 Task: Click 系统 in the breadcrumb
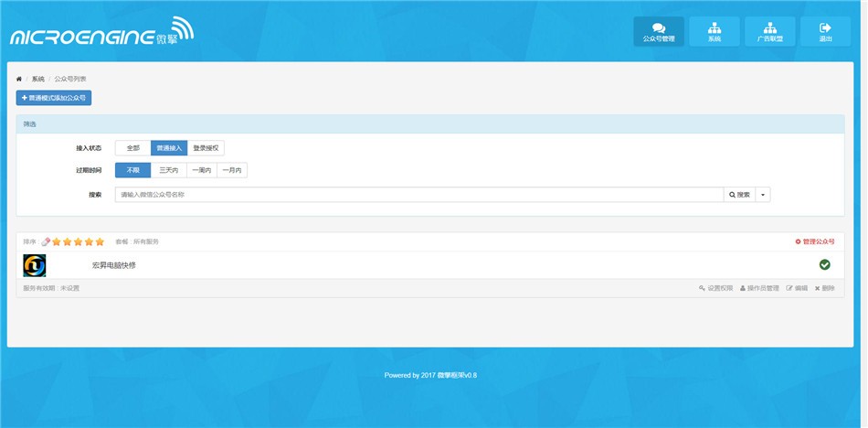click(x=37, y=80)
